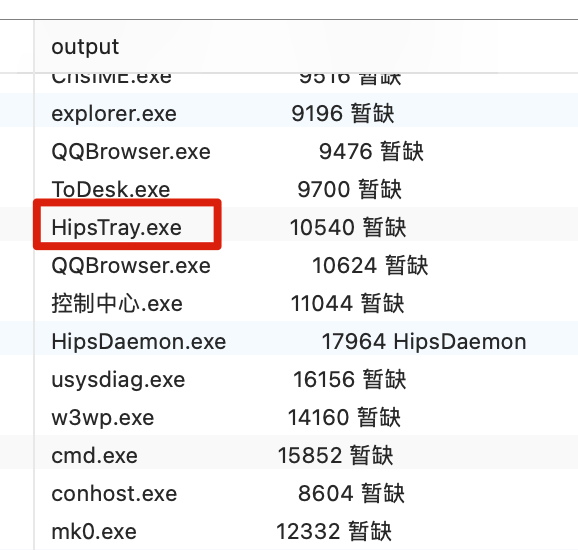Select the w3wp.exe process name
Screen dimensions: 578x550
[x=102, y=418]
